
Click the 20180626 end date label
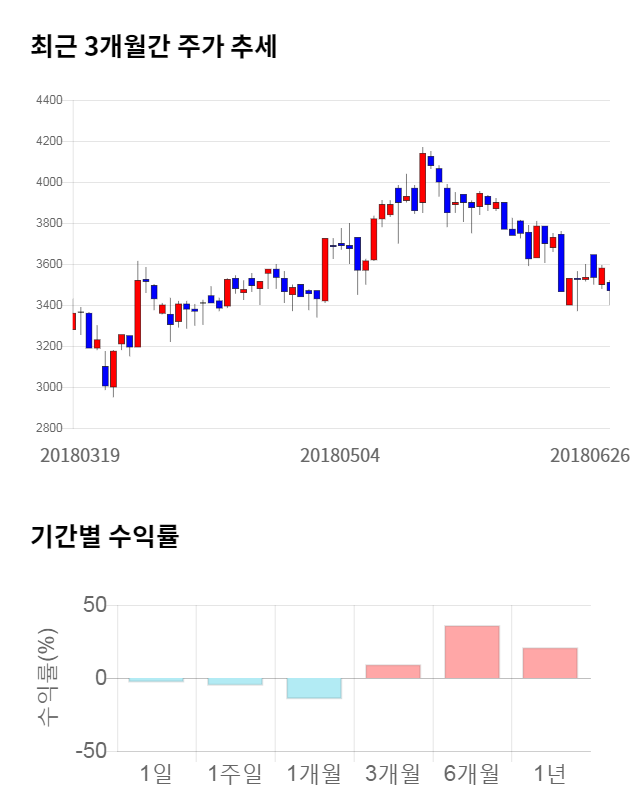point(590,455)
